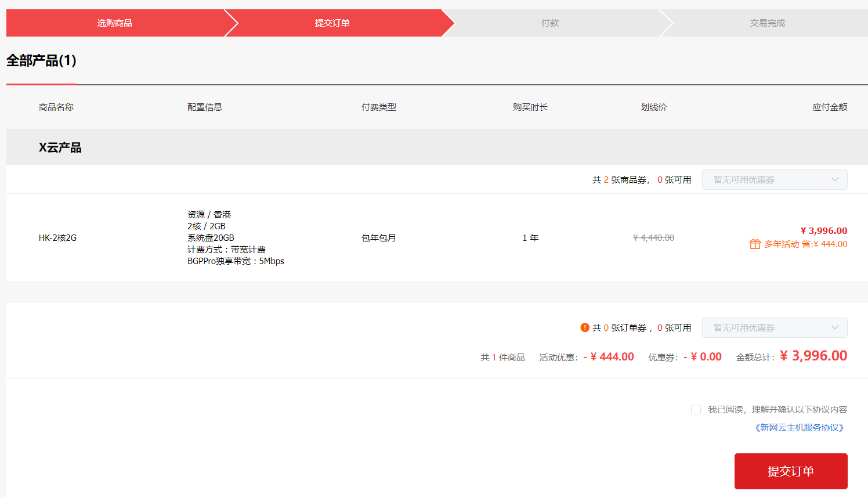
Task: Select the 选购商品 step in the progress bar
Action: tap(113, 23)
